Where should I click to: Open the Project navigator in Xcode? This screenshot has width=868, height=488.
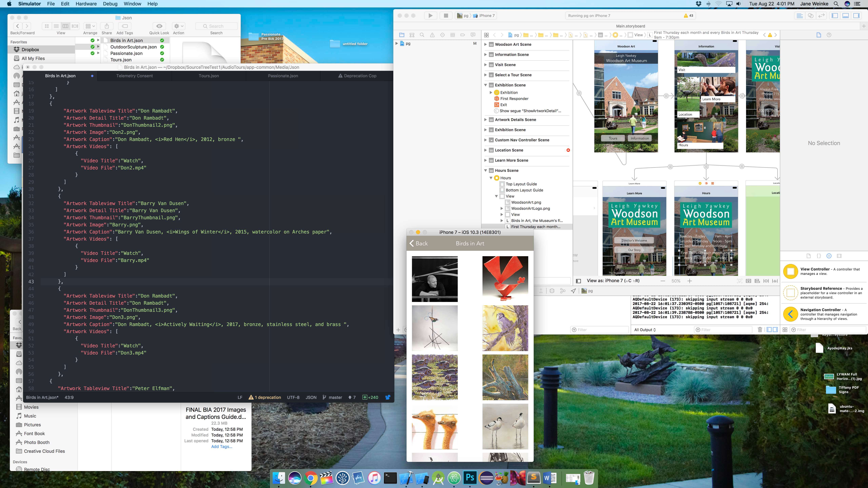(x=402, y=35)
